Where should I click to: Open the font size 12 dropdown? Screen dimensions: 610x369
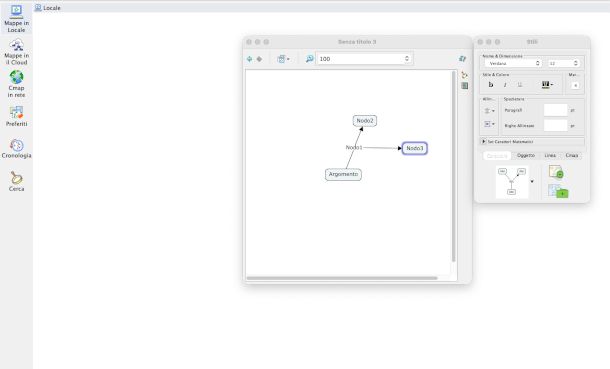coord(563,63)
